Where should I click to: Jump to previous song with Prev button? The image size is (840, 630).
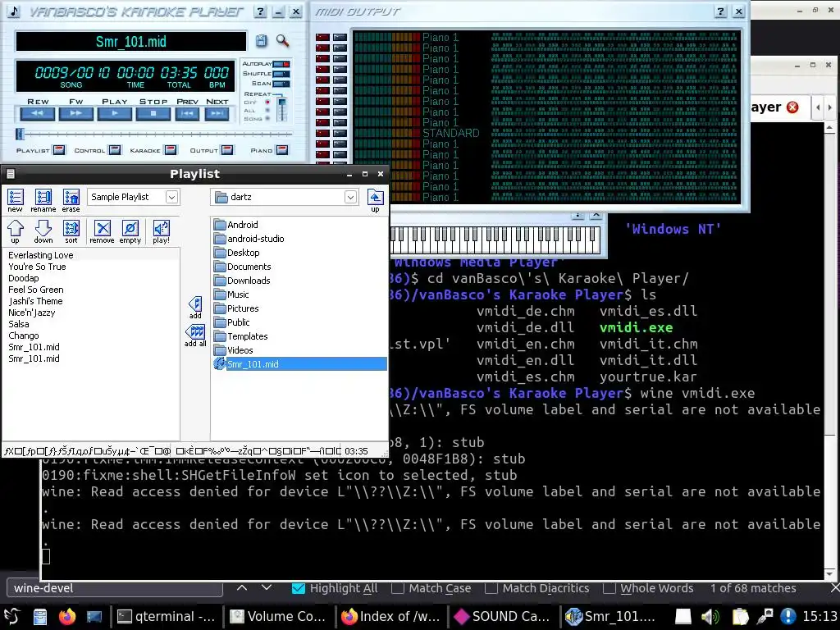click(187, 113)
